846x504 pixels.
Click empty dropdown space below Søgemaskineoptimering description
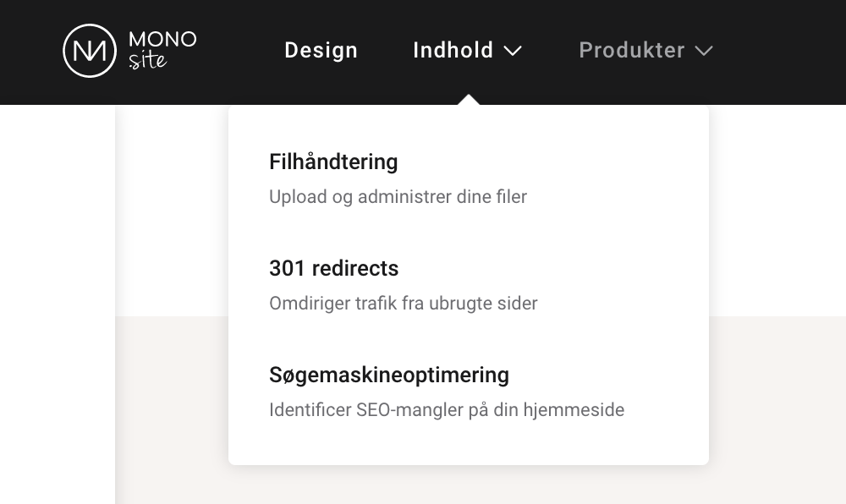pyautogui.click(x=468, y=444)
